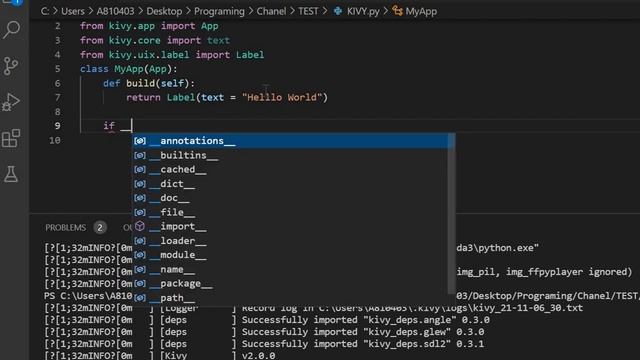
Task: Open the Search view in activity bar
Action: (x=11, y=30)
